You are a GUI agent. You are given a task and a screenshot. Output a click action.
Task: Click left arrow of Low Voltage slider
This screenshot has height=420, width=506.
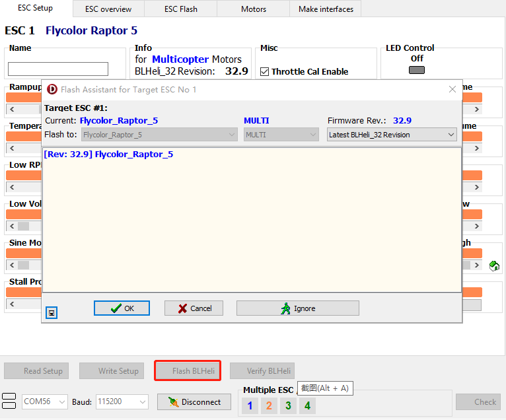[12, 226]
